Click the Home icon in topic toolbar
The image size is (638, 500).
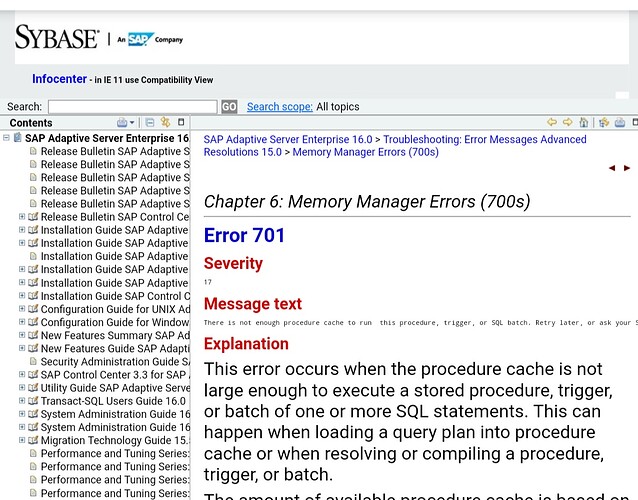coord(583,122)
